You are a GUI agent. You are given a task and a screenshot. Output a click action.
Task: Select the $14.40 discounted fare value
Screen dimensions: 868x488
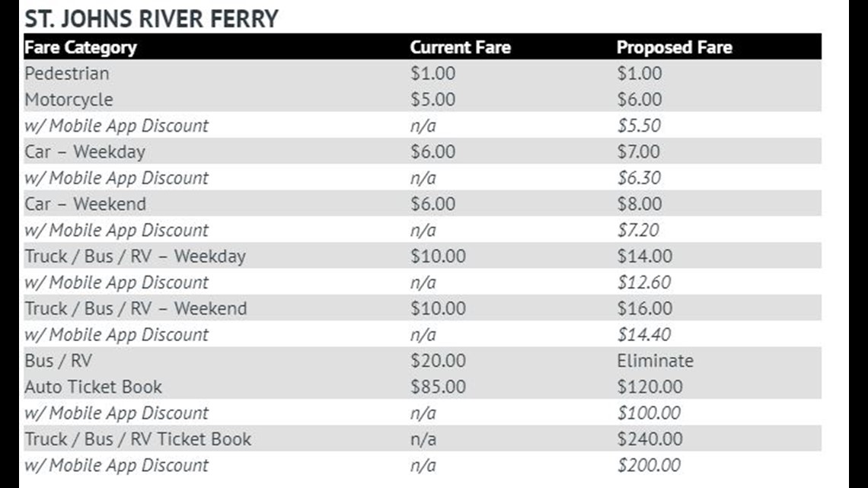coord(644,334)
